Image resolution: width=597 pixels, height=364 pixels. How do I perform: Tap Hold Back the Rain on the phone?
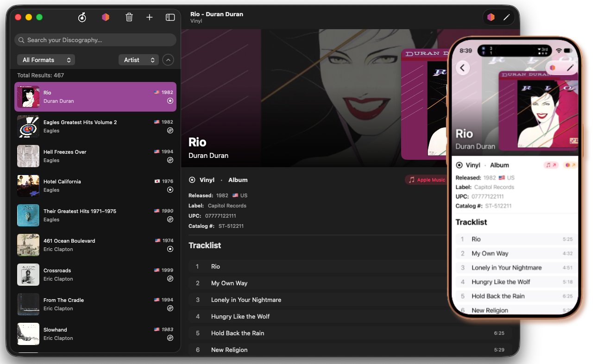516,296
